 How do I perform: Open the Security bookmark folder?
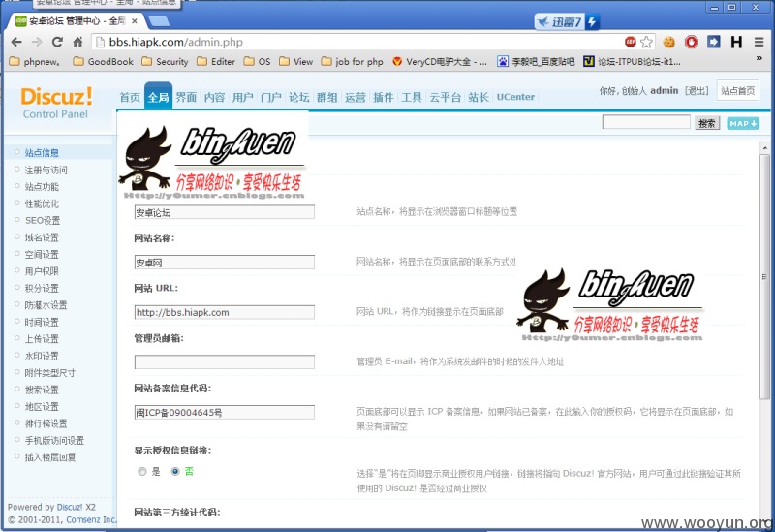coord(165,62)
